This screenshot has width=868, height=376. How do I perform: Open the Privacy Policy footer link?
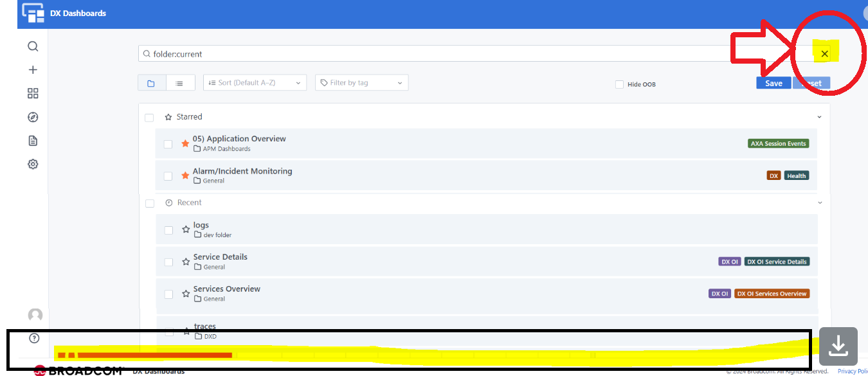point(853,372)
